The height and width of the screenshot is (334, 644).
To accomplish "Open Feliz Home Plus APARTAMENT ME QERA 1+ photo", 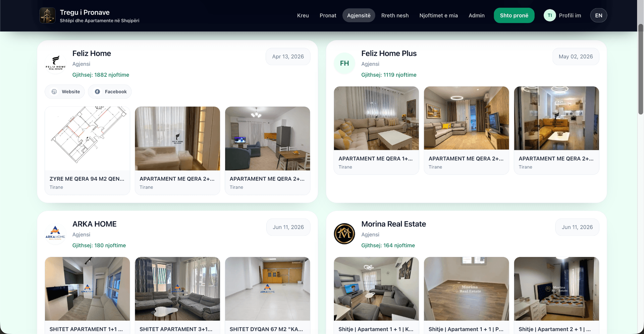I will pos(376,118).
